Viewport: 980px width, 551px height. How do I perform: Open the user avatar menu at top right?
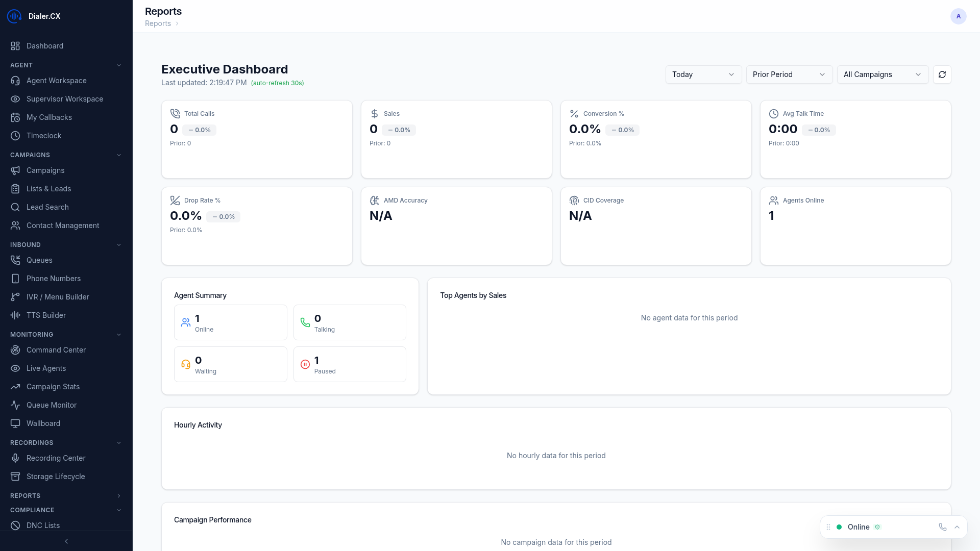(959, 16)
